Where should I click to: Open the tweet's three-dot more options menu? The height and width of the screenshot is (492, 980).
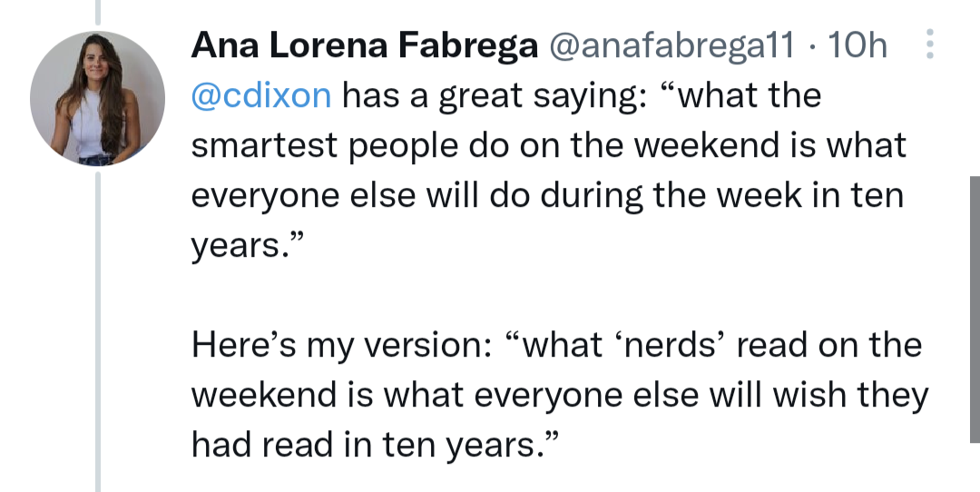930,45
